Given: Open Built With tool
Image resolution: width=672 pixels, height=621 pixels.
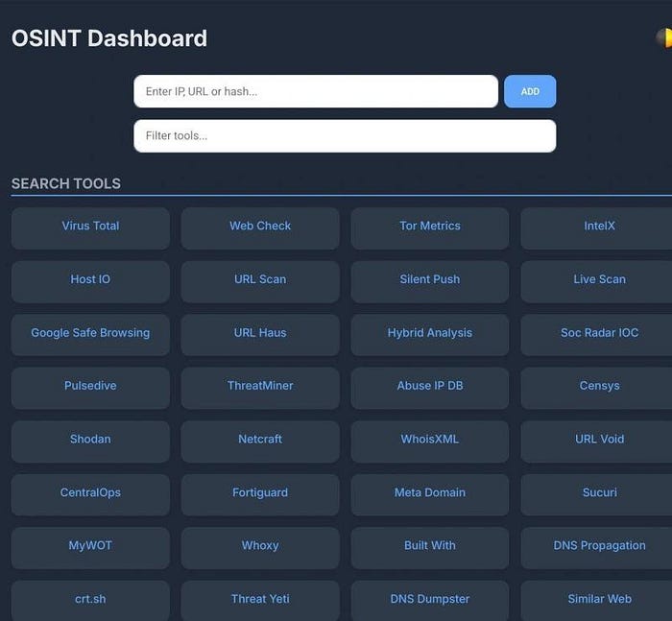Looking at the screenshot, I should 430,548.
